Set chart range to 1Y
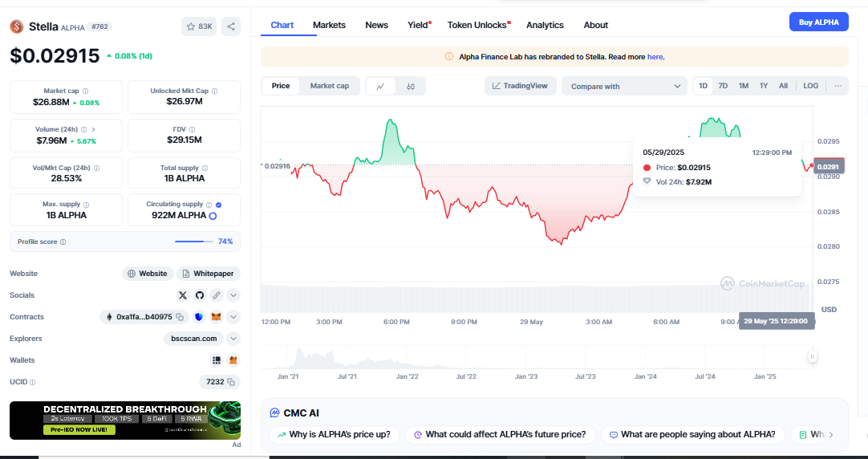This screenshot has height=459, width=868. (764, 86)
